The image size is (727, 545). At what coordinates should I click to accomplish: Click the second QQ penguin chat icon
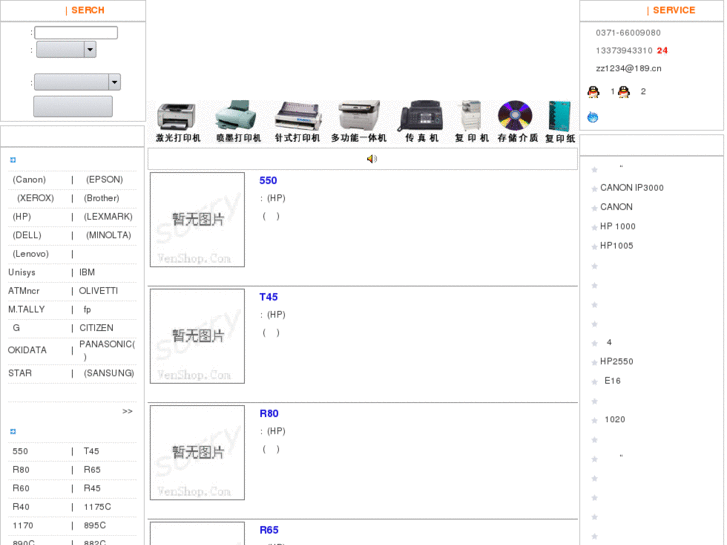click(x=624, y=92)
